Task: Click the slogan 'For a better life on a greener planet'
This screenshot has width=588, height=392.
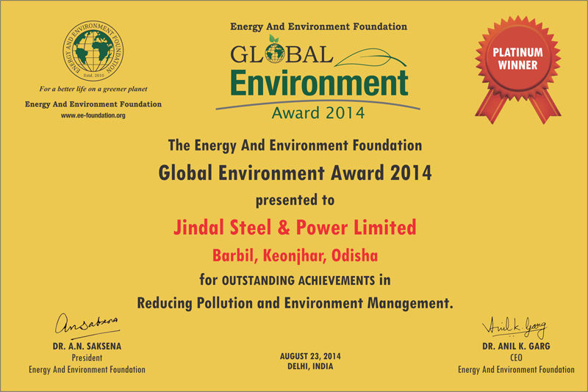Action: [93, 89]
